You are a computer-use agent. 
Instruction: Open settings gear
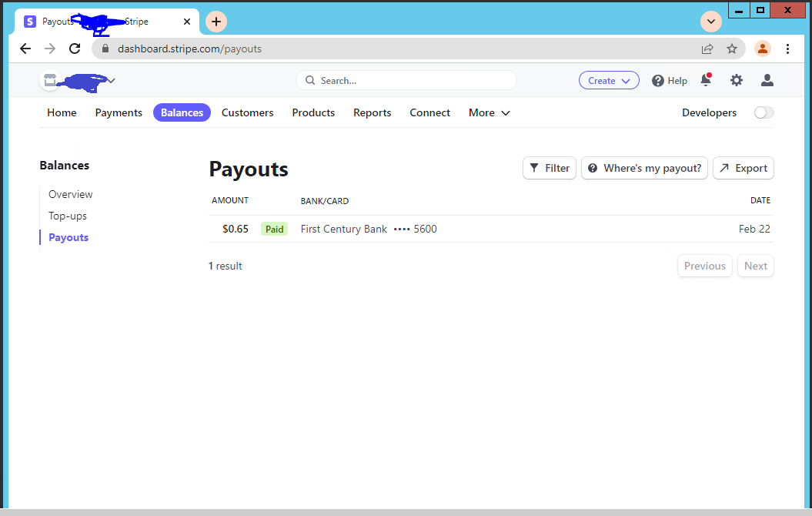coord(737,80)
